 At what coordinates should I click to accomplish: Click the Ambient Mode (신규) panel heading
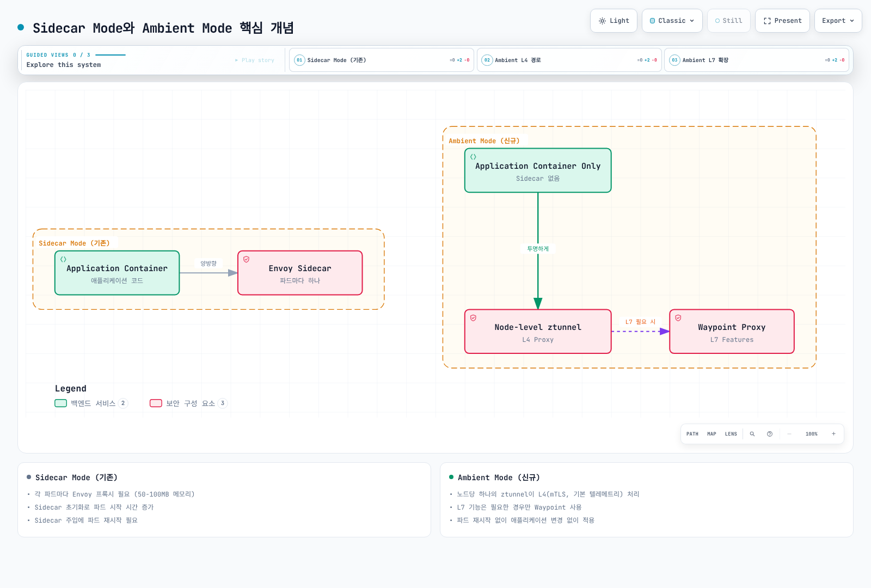tap(499, 477)
